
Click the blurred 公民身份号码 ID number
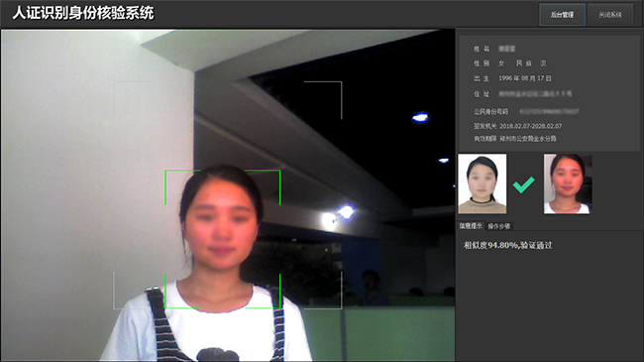(x=549, y=111)
